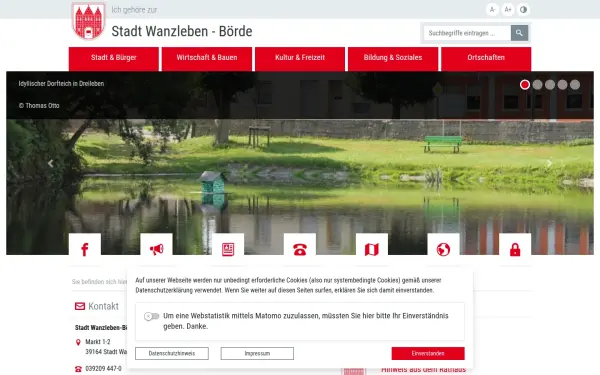600x375 pixels.
Task: Select the fourth slider dot
Action: tap(562, 85)
